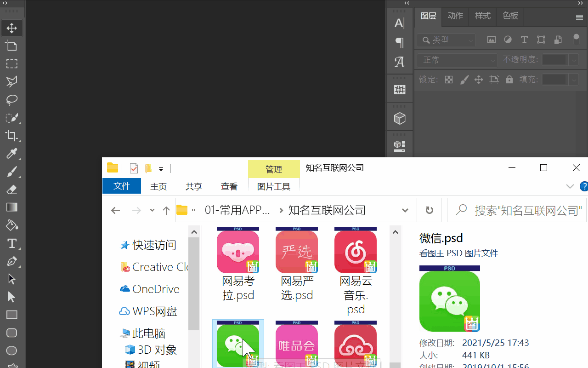Screen dimensions: 588x368
Task: Select the Polygonal Lasso tool
Action: [x=11, y=82]
